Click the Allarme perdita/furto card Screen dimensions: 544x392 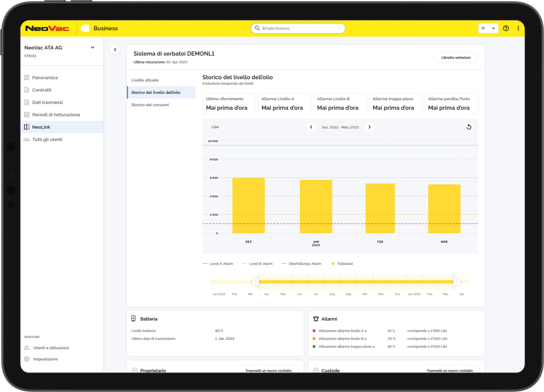tap(451, 103)
